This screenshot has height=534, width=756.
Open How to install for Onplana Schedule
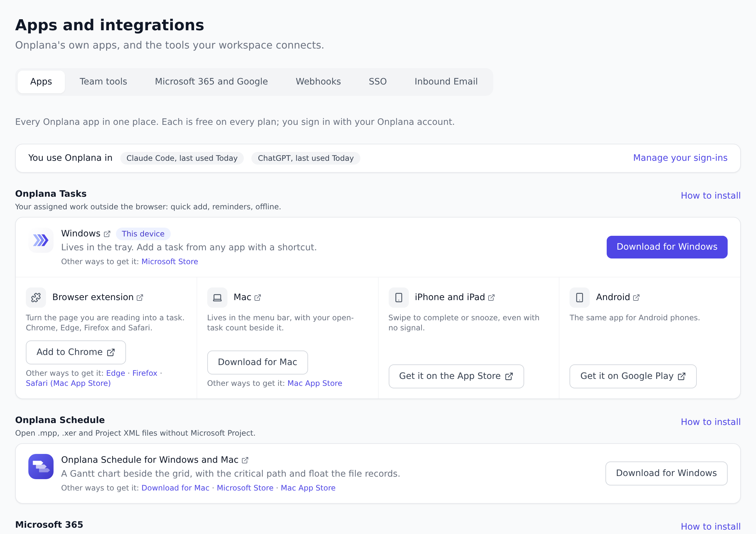[x=711, y=422]
